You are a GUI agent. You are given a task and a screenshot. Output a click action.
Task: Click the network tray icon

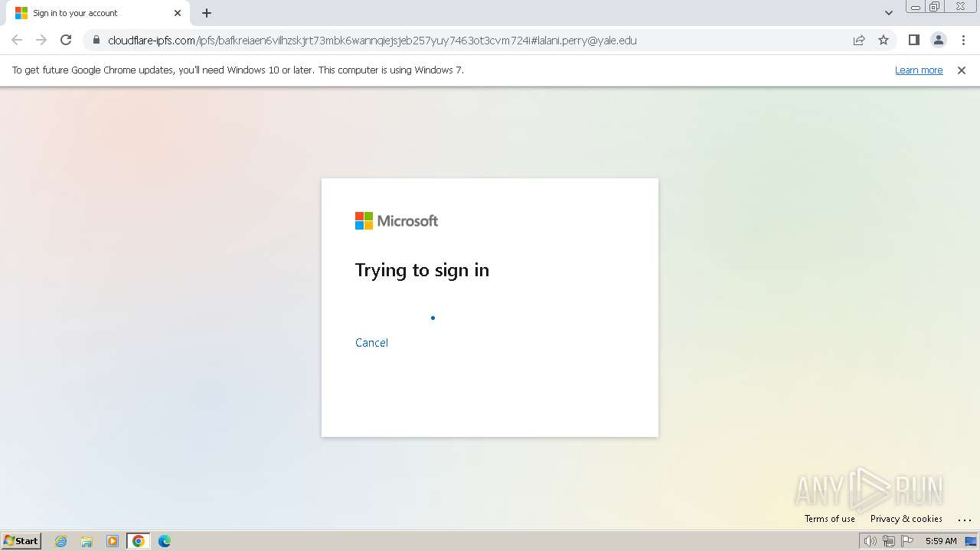point(888,541)
